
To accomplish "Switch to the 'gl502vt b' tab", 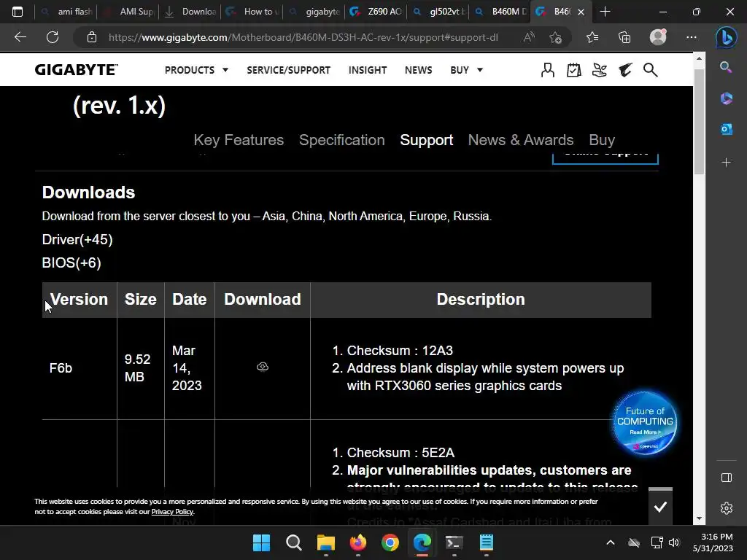I will point(438,12).
